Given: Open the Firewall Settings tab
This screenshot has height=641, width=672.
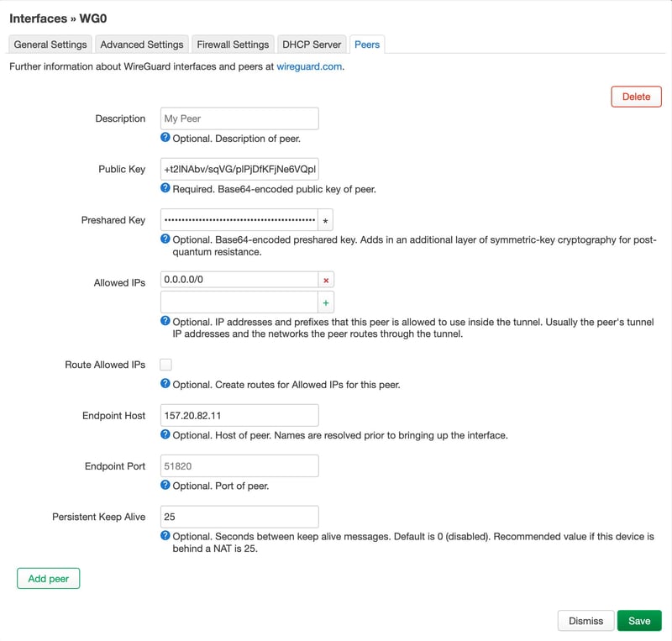Looking at the screenshot, I should [x=233, y=45].
